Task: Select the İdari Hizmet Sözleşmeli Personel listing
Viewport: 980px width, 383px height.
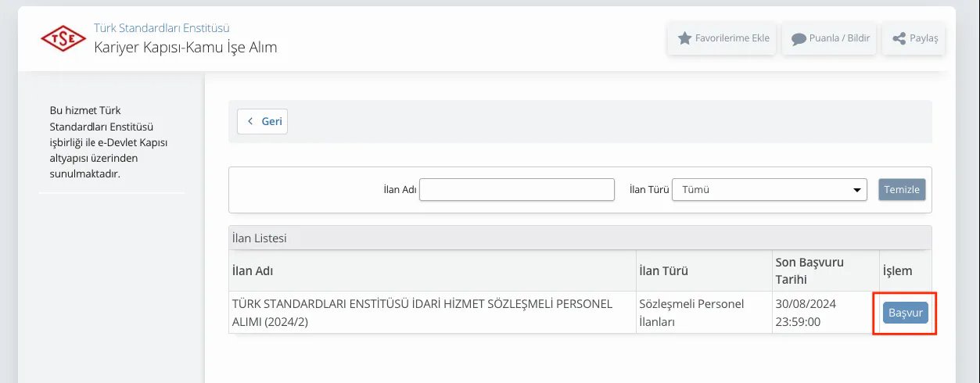Action: [x=422, y=313]
